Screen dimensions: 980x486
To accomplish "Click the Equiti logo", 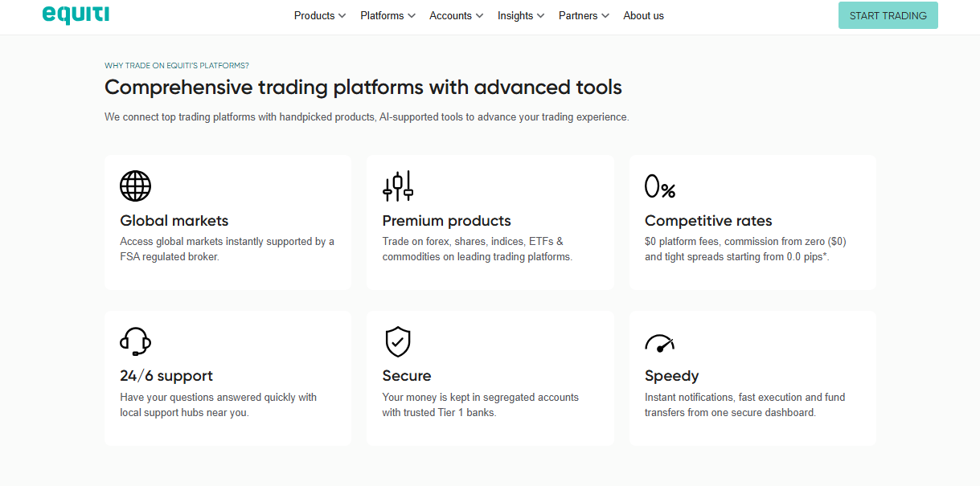I will click(x=76, y=14).
